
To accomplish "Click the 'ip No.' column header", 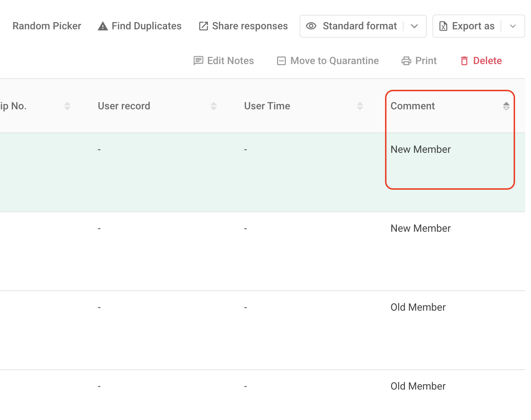I will [13, 106].
